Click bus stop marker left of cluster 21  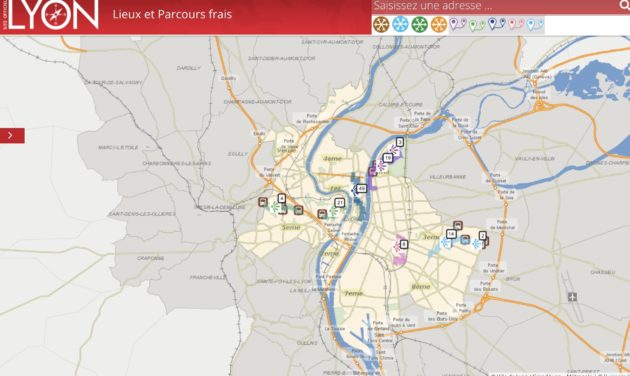322,214
